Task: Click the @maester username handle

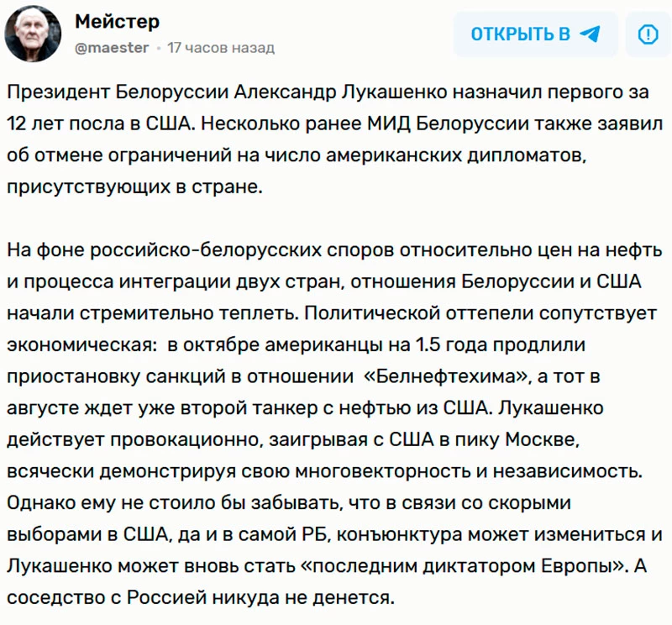Action: (x=112, y=48)
